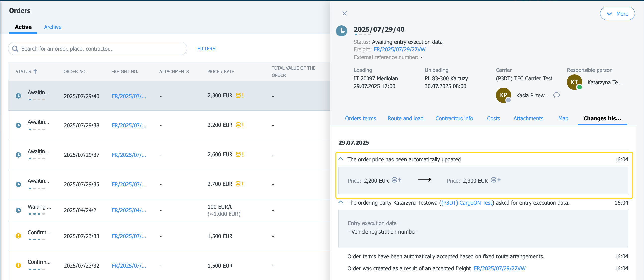The image size is (644, 280).
Task: Open freight link for order 2025/07/23/32
Action: click(129, 266)
